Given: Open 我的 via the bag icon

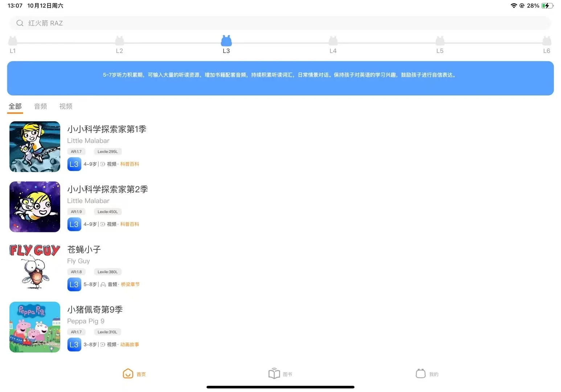Looking at the screenshot, I should (420, 373).
